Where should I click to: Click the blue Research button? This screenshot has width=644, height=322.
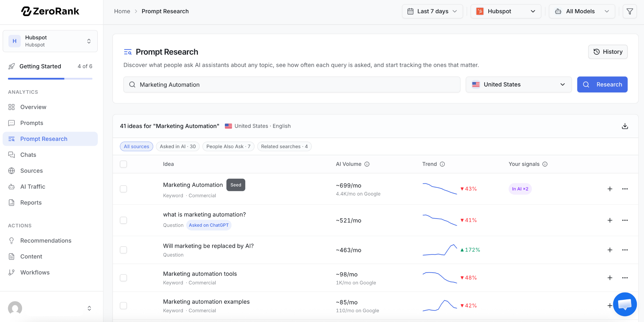click(x=602, y=85)
